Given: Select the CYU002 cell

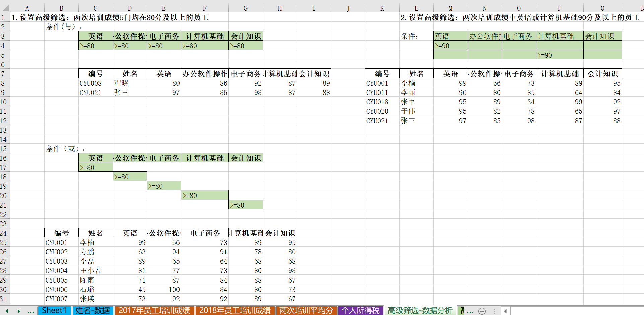Looking at the screenshot, I should tap(61, 252).
